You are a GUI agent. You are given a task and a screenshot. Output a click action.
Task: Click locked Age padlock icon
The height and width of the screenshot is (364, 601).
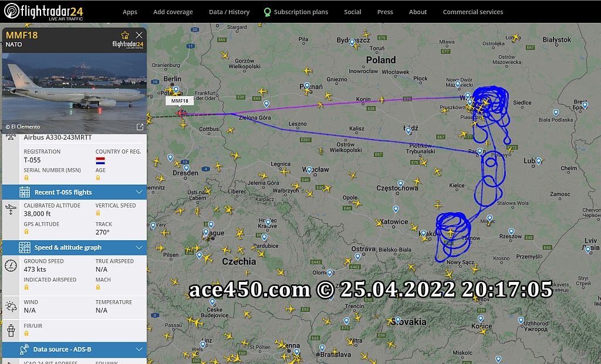coord(98,178)
